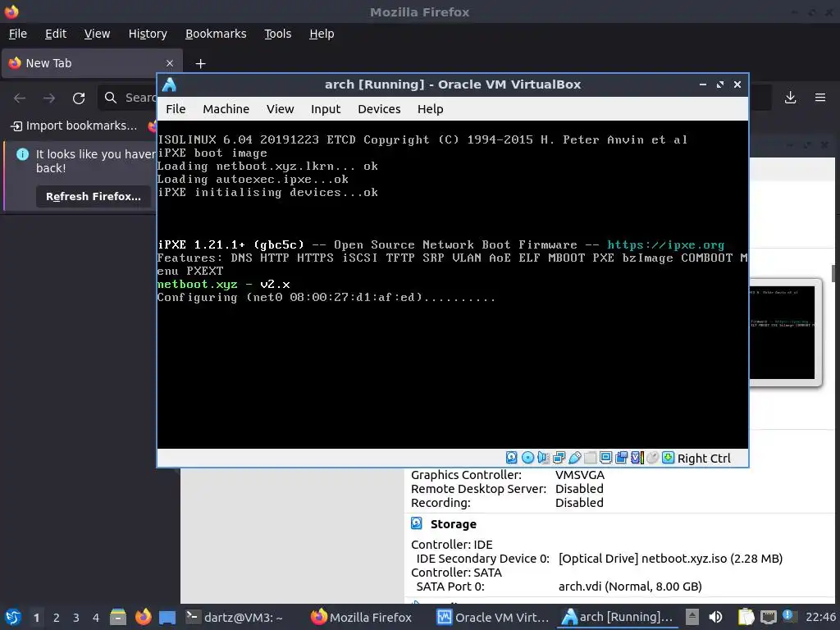Click removable media eject tray icon

pos(692,617)
